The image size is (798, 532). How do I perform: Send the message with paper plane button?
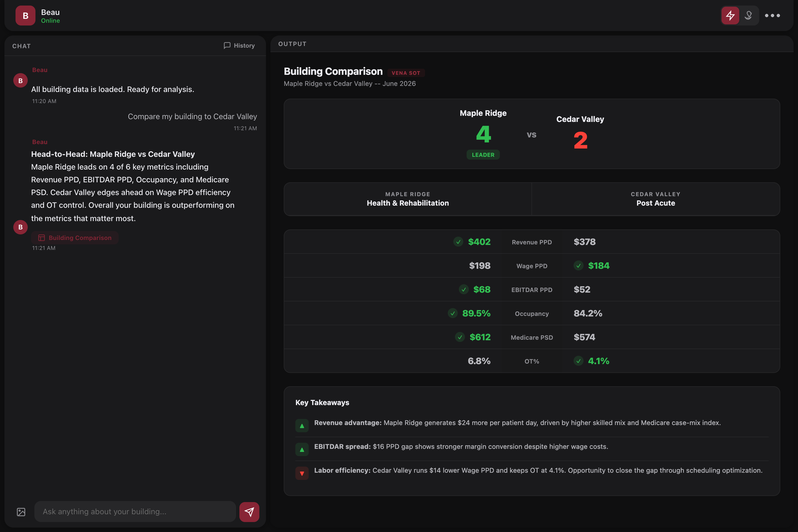pos(249,512)
